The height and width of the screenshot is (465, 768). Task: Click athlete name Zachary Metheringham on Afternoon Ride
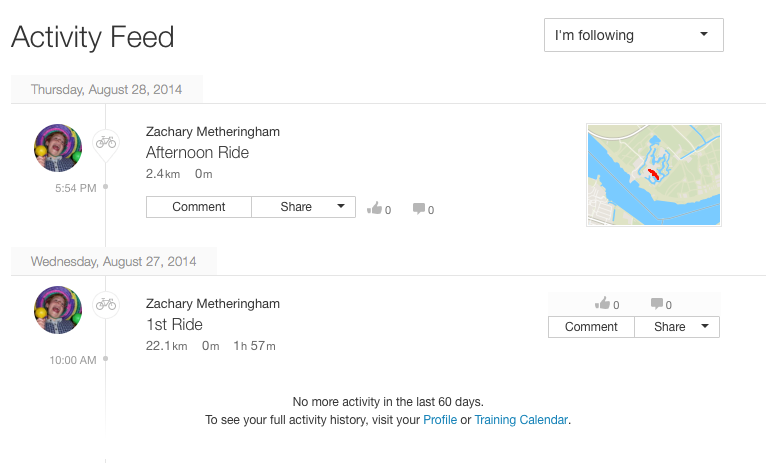pos(213,131)
